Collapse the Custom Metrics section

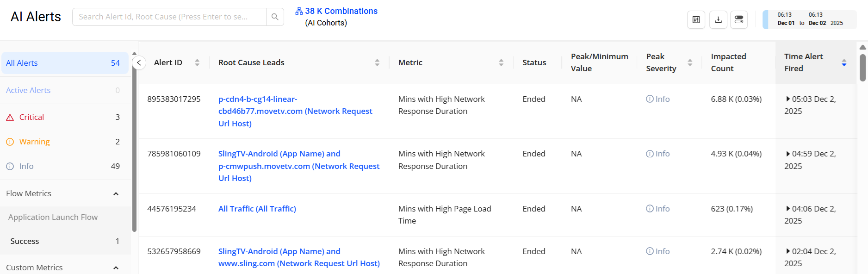point(116,268)
